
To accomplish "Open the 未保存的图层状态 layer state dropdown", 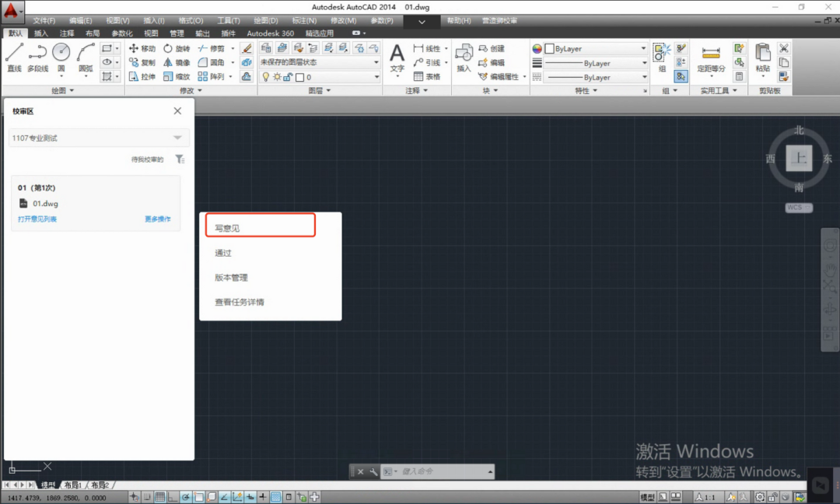I will (320, 62).
